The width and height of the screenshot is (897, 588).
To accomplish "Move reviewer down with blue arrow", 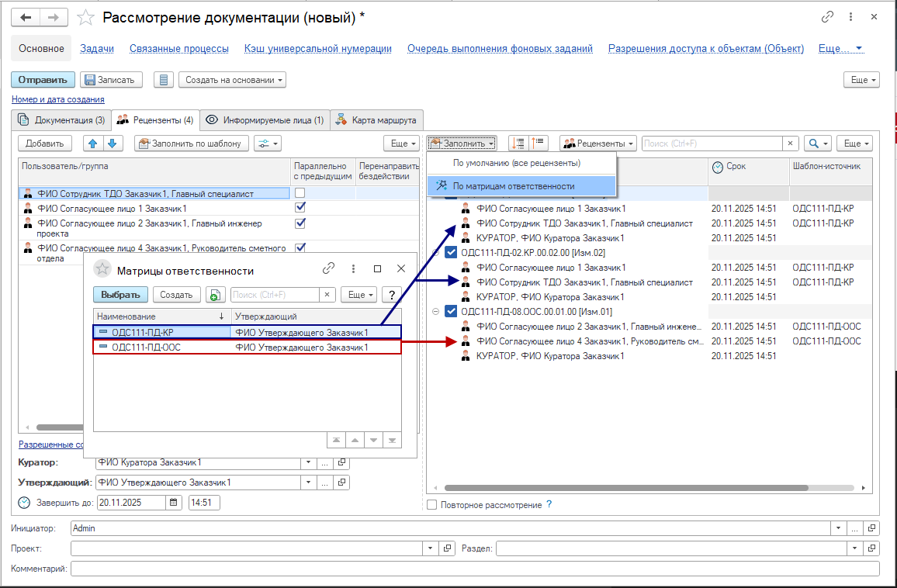I will [x=113, y=144].
